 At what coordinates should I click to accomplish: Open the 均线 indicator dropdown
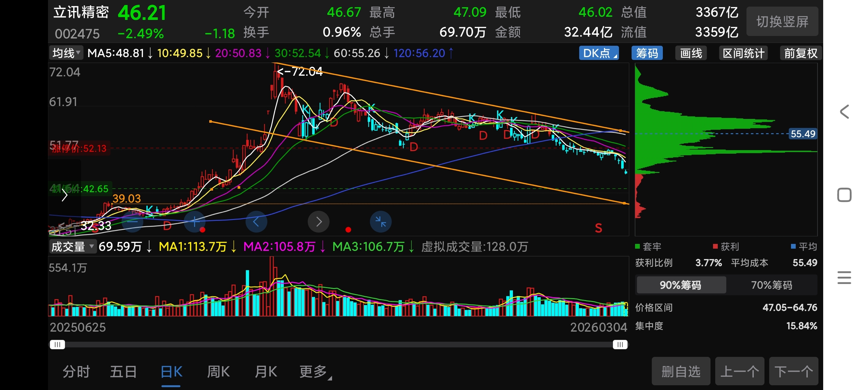click(66, 53)
